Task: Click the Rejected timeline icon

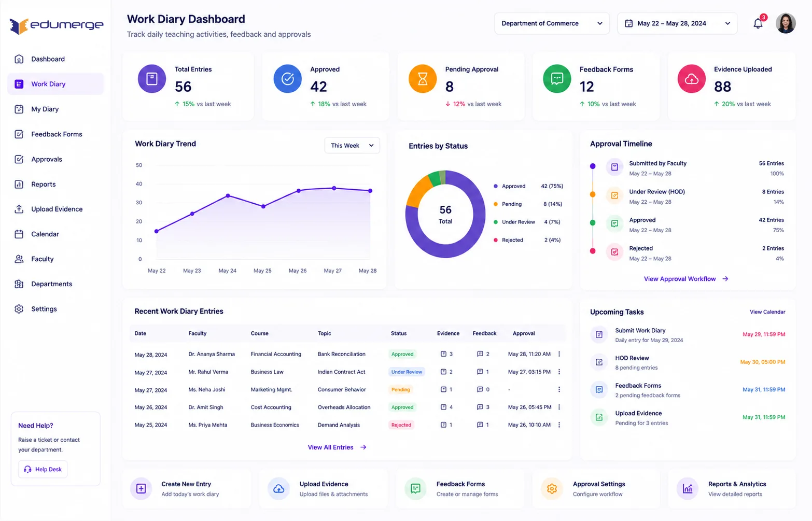Action: (x=614, y=252)
